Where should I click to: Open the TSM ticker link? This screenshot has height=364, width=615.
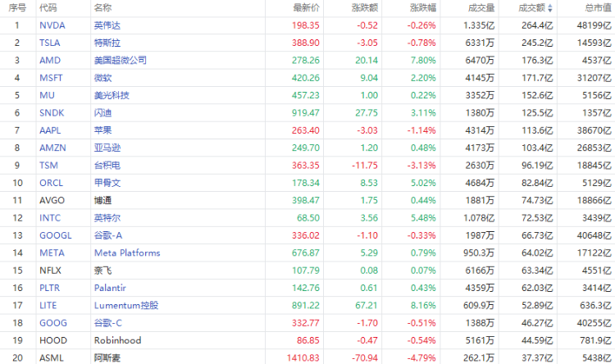pos(48,166)
